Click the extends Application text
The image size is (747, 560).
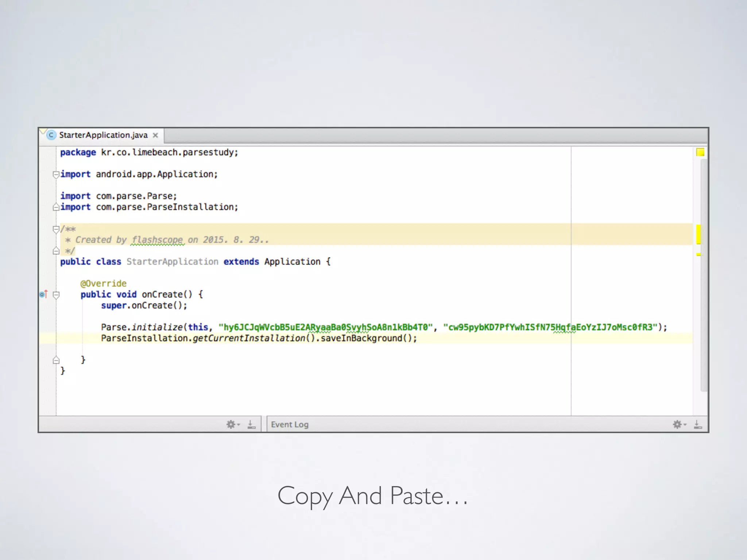point(272,262)
